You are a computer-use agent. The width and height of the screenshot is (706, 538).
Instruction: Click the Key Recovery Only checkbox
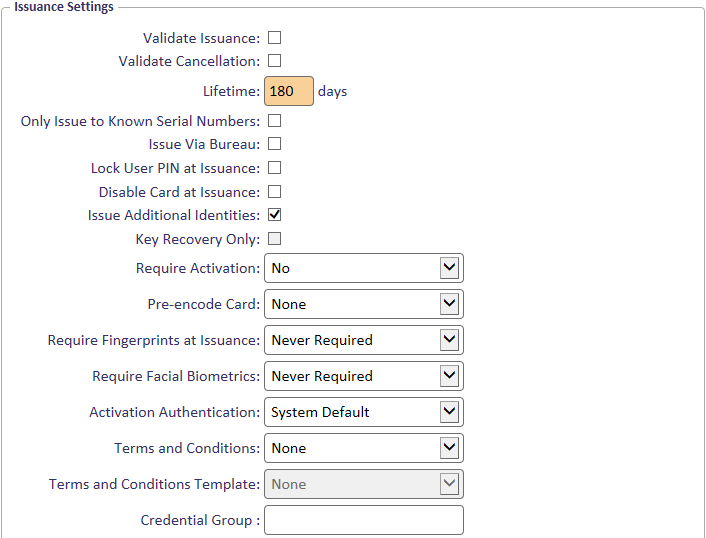pyautogui.click(x=274, y=239)
